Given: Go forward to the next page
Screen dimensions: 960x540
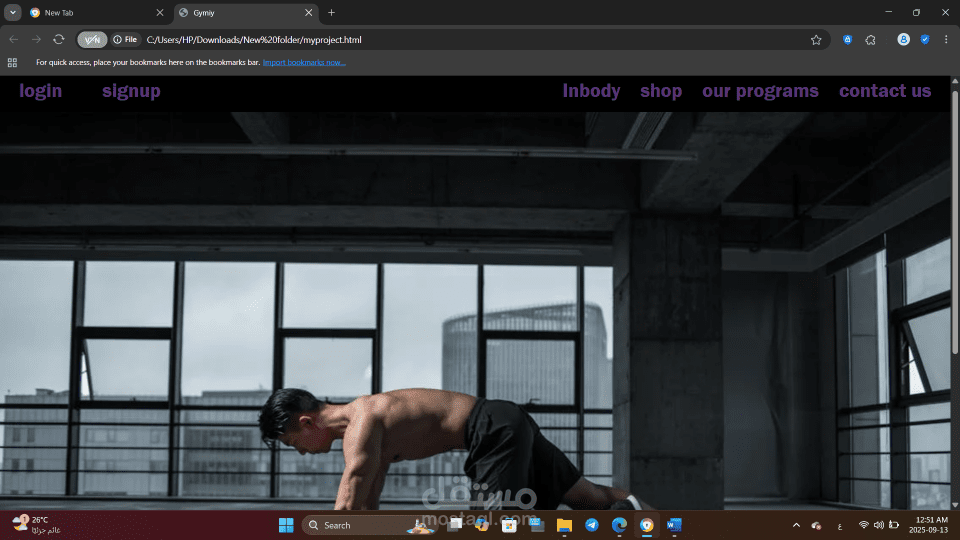Looking at the screenshot, I should [36, 40].
